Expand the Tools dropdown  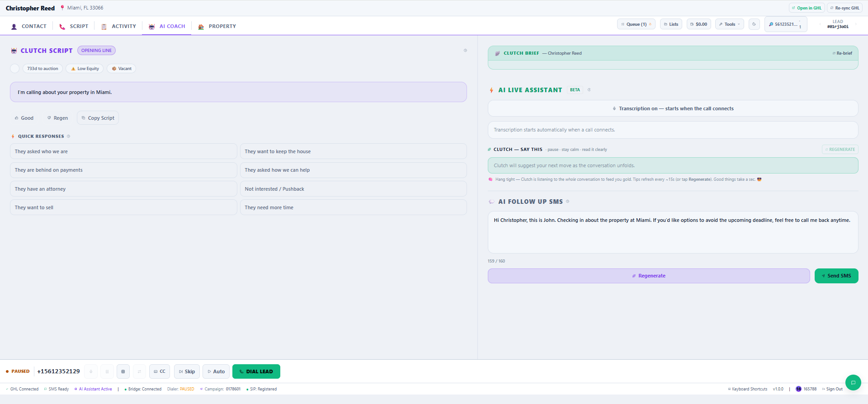click(730, 24)
